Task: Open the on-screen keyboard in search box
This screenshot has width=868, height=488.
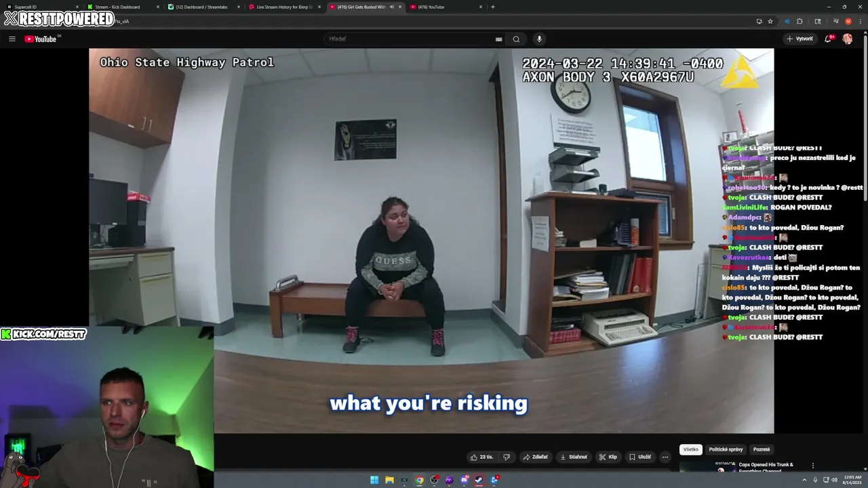Action: click(499, 39)
